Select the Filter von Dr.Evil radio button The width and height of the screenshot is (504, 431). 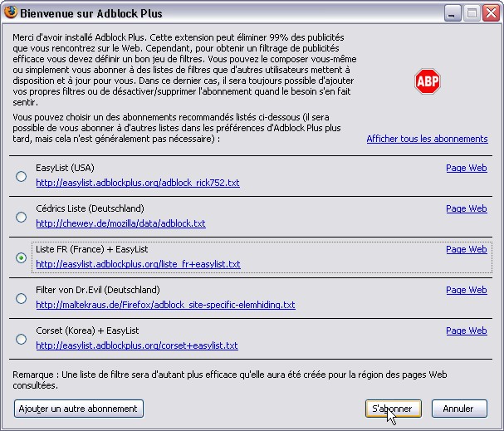click(x=22, y=298)
